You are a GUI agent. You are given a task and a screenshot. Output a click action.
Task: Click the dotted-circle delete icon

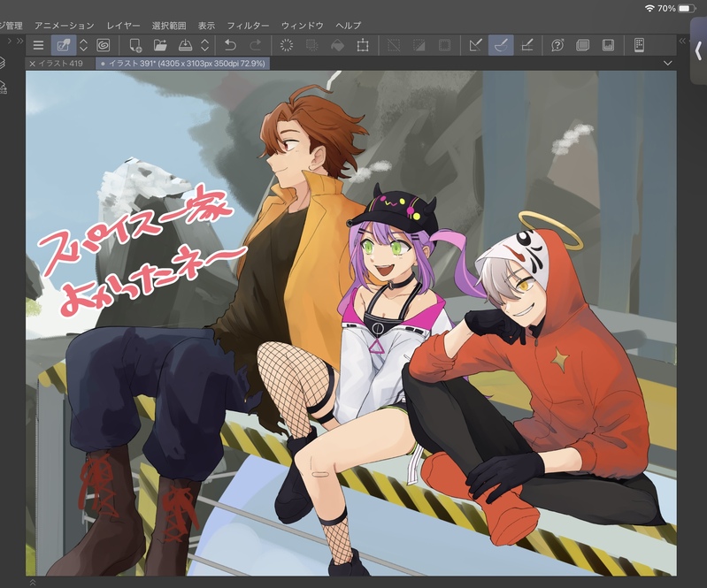tap(287, 45)
